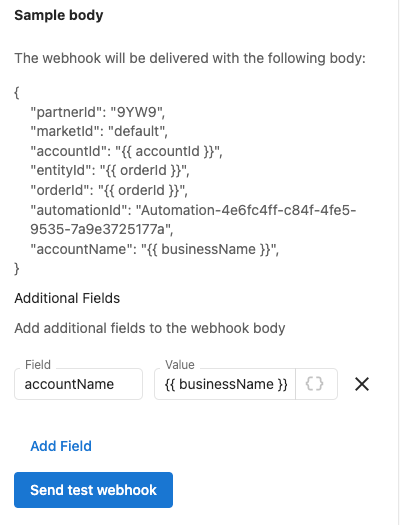Screen dimensions: 400x525
Task: Click the closing brace of sample JSON
Action: 17,269
